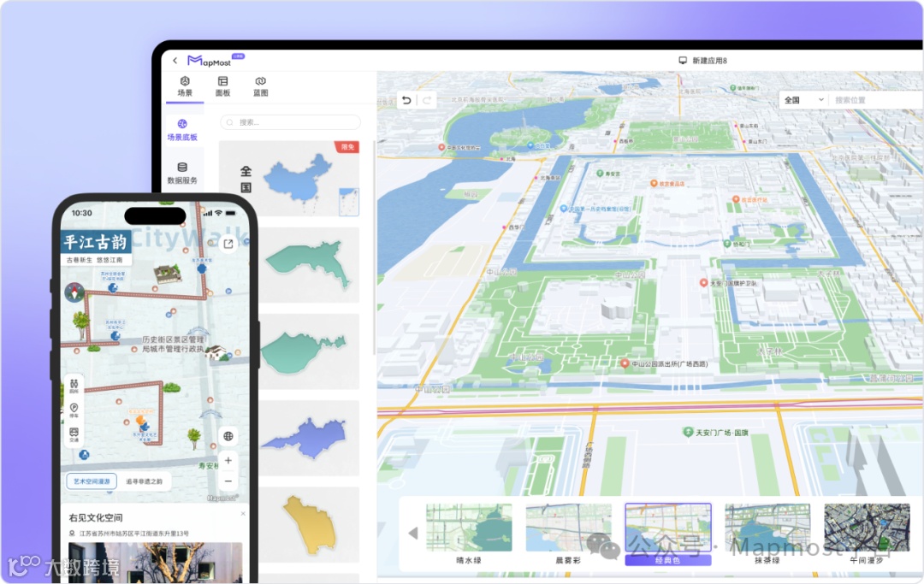Open the 场景 tab

[x=185, y=86]
